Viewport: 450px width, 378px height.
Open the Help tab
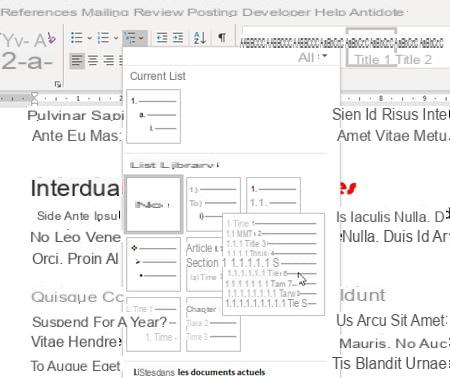[331, 12]
